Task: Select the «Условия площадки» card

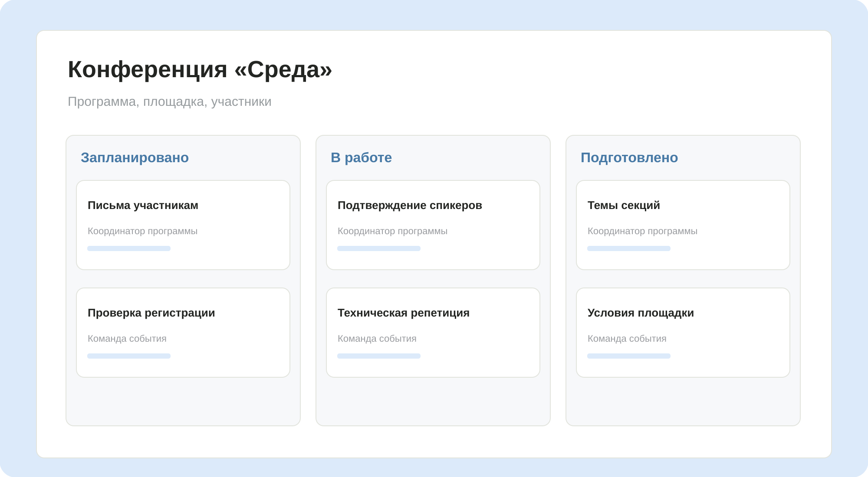Action: click(683, 333)
